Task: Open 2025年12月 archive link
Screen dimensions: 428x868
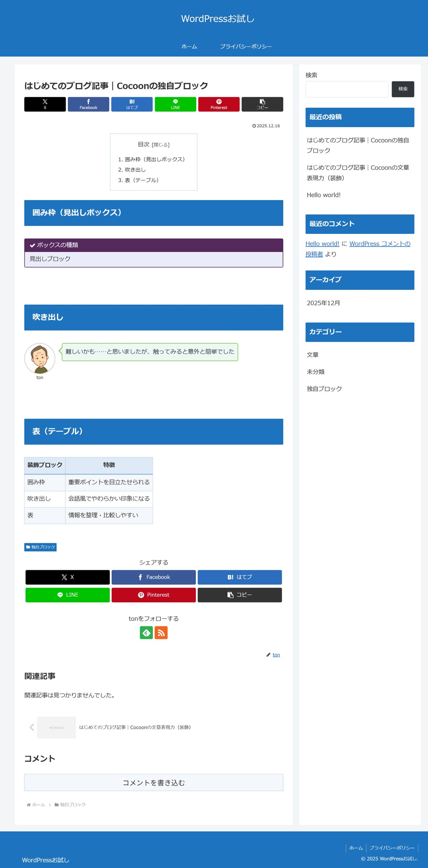Action: click(x=323, y=303)
